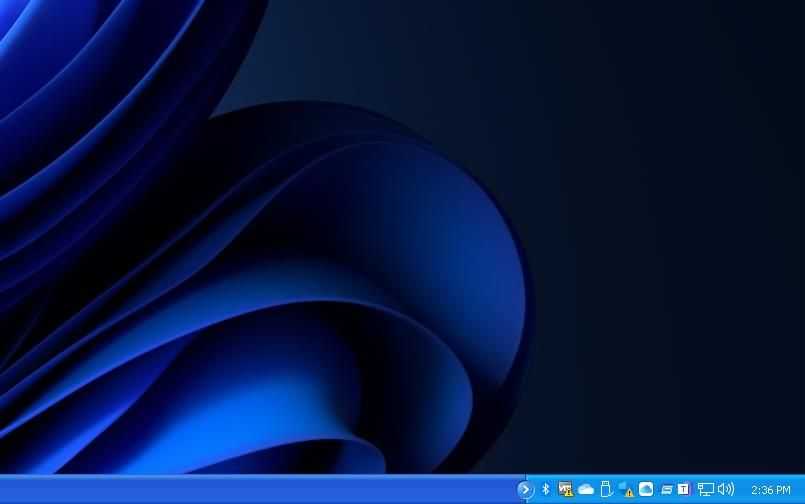Click the iCloud tray icon
Viewport: 805px width, 504px height.
click(x=646, y=489)
